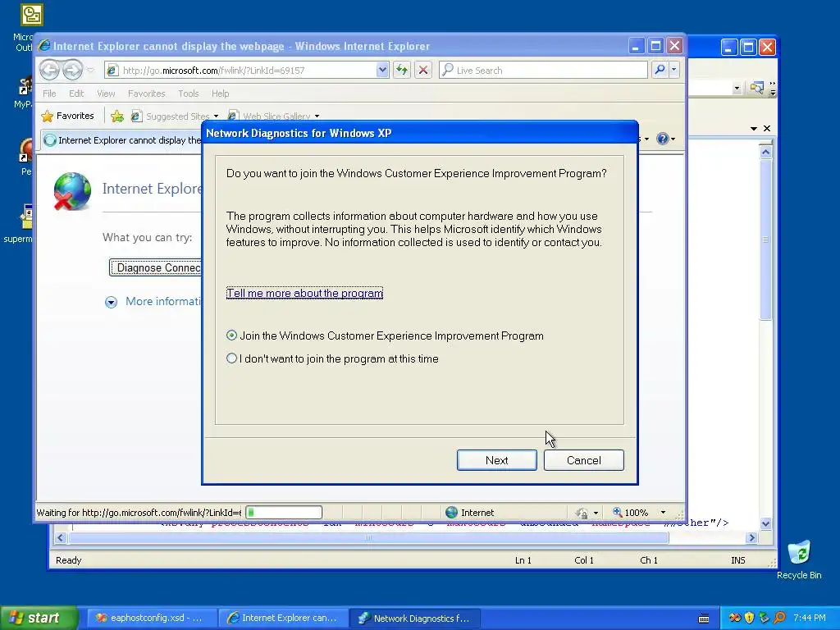Open the Tools menu in IE

[x=189, y=94]
